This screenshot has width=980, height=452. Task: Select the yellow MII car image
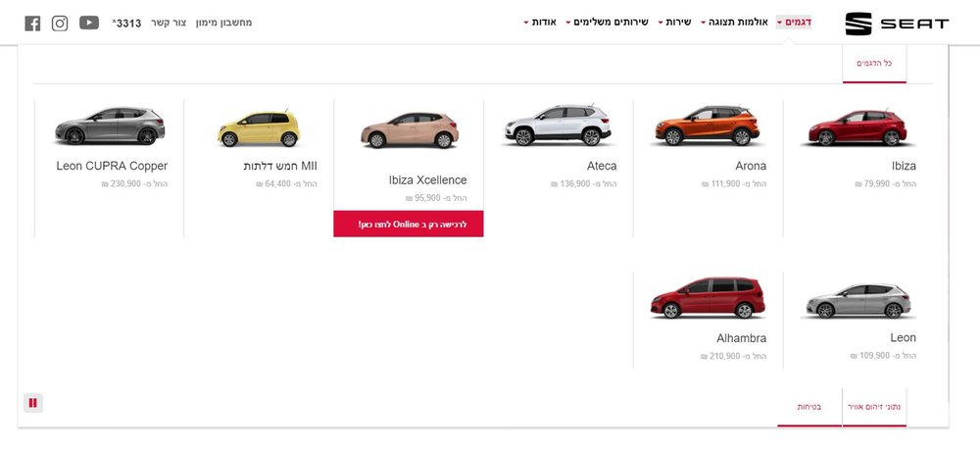pos(258,128)
